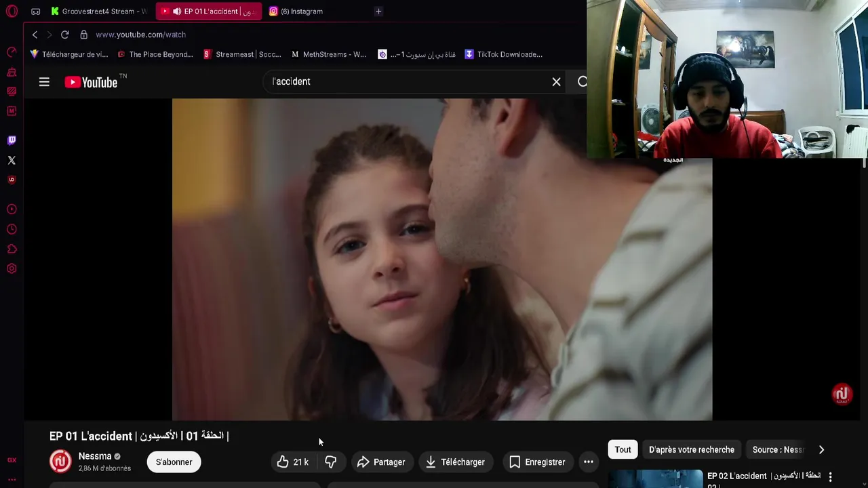Open Téléchargeur de vi... bookmark

[x=68, y=54]
